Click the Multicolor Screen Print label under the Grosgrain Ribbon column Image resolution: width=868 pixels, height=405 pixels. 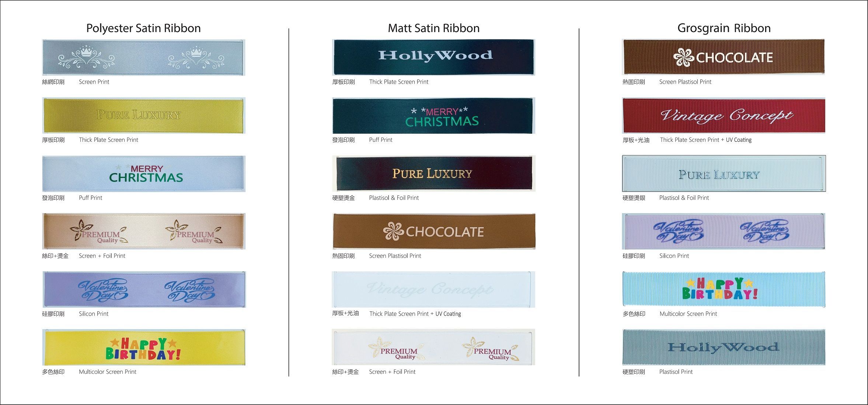[688, 314]
